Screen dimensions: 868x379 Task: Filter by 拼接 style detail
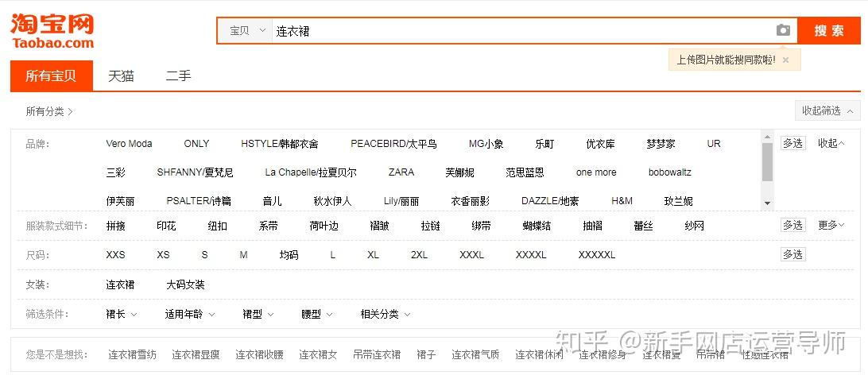point(116,226)
